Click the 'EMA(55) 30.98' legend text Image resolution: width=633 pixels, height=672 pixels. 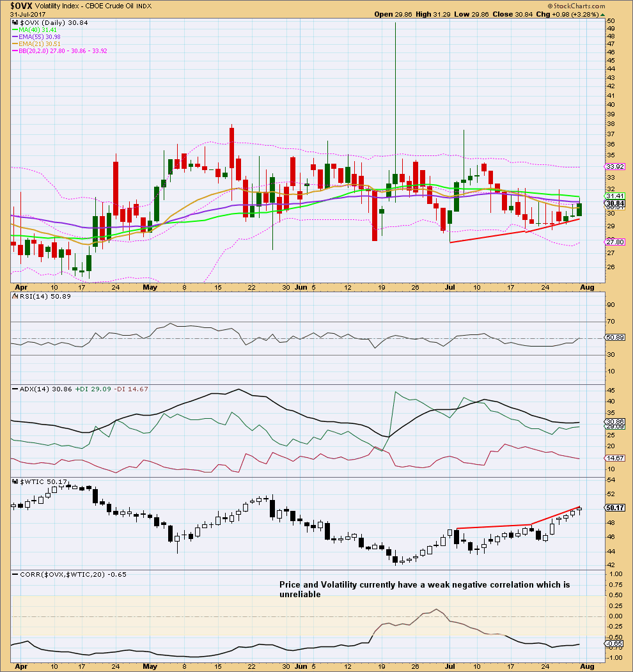[x=40, y=37]
